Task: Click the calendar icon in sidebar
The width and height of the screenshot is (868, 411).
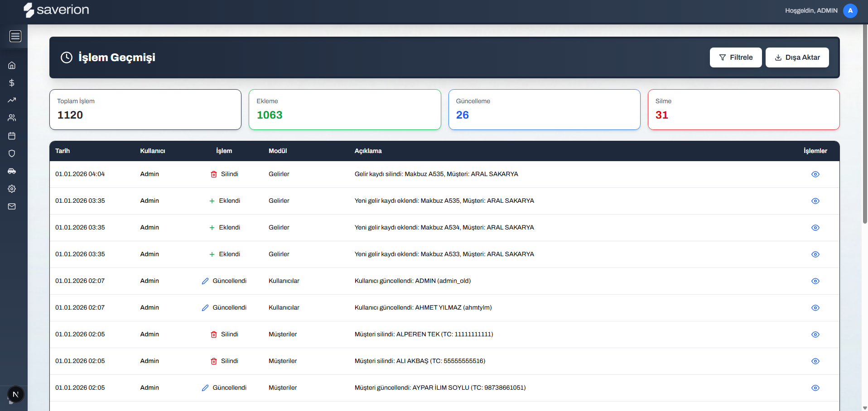Action: point(12,136)
